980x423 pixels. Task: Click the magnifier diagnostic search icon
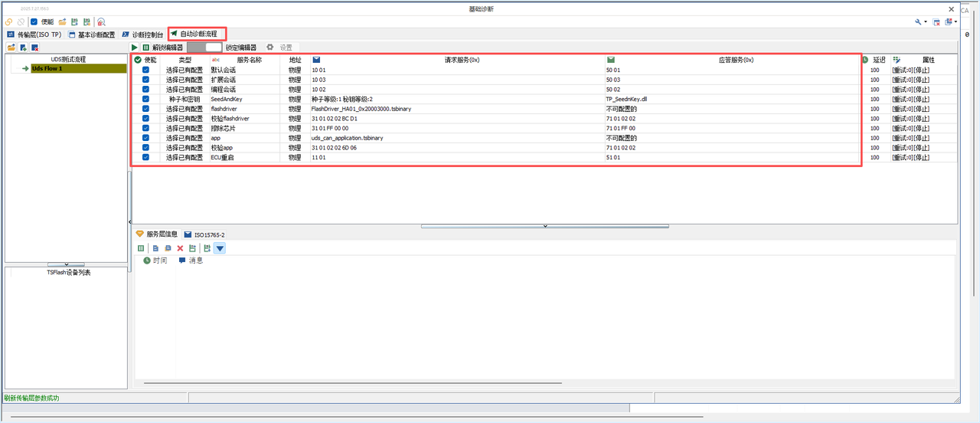tap(102, 22)
